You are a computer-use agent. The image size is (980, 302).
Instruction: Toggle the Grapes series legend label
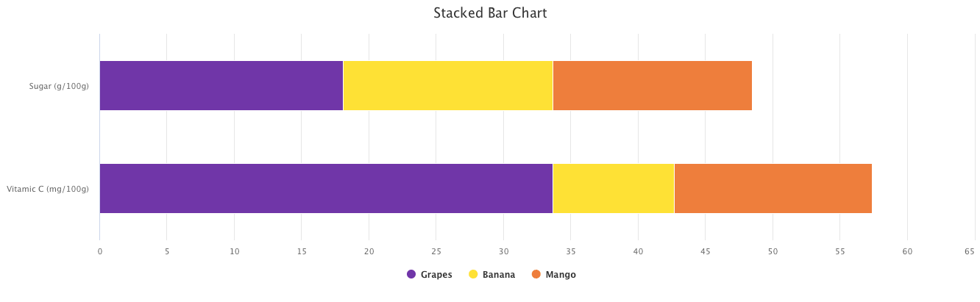(x=436, y=275)
